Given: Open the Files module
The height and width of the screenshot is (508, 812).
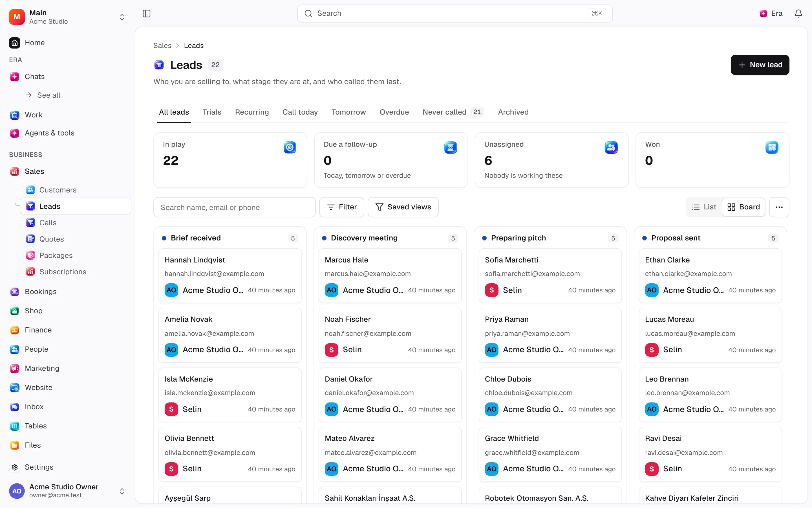Looking at the screenshot, I should (x=32, y=445).
